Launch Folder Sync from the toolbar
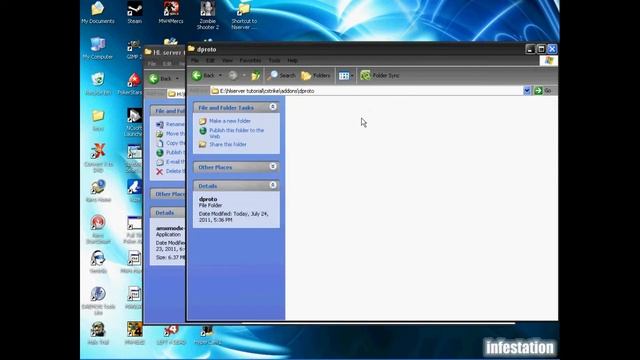Image resolution: width=640 pixels, height=360 pixels. pyautogui.click(x=380, y=76)
